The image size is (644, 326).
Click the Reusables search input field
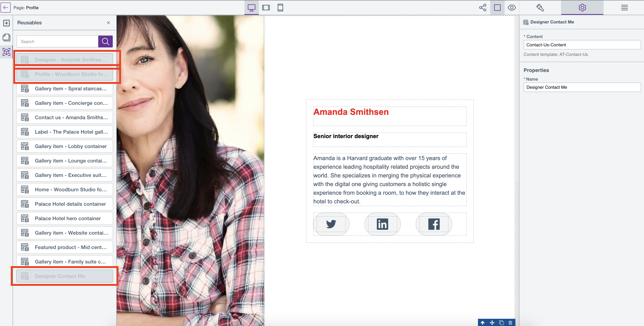coord(57,42)
